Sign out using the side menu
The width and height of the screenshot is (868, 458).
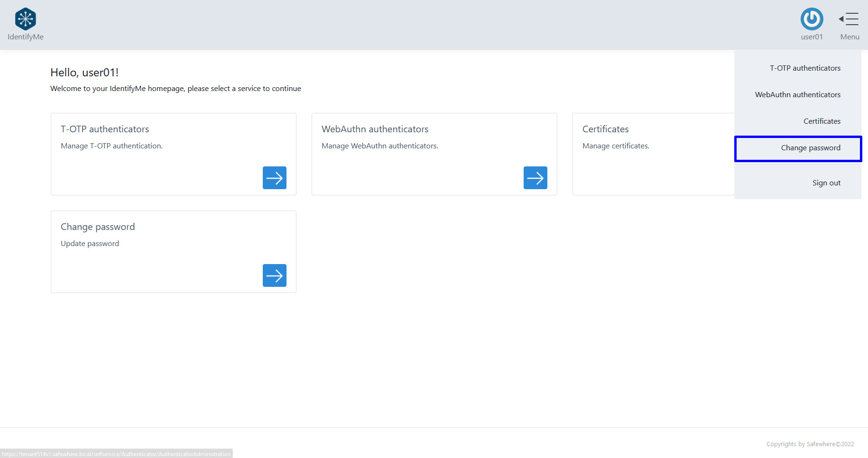(826, 183)
